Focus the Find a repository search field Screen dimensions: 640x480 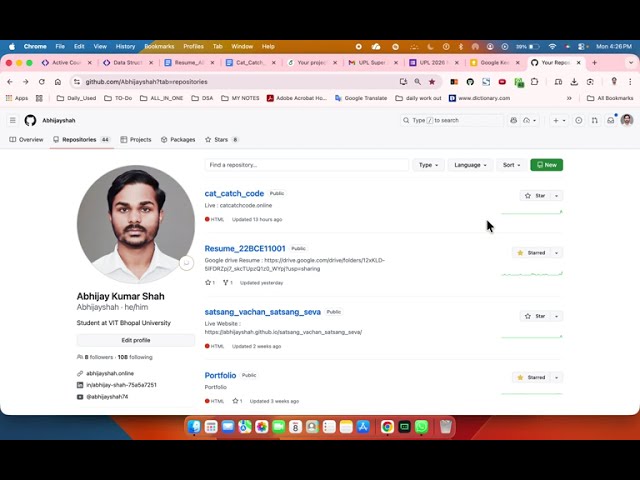(306, 165)
